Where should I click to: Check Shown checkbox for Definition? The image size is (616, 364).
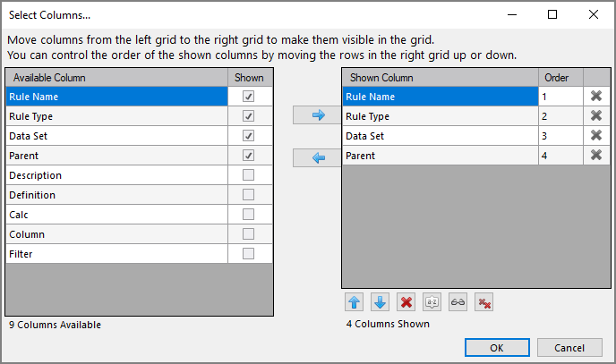(x=248, y=195)
